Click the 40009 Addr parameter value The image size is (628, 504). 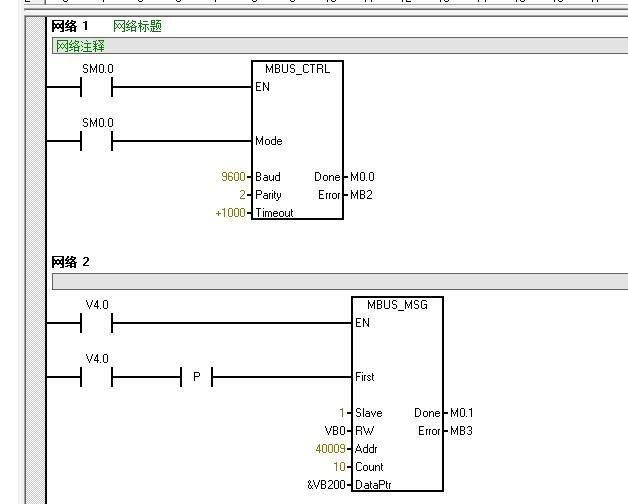(x=330, y=449)
